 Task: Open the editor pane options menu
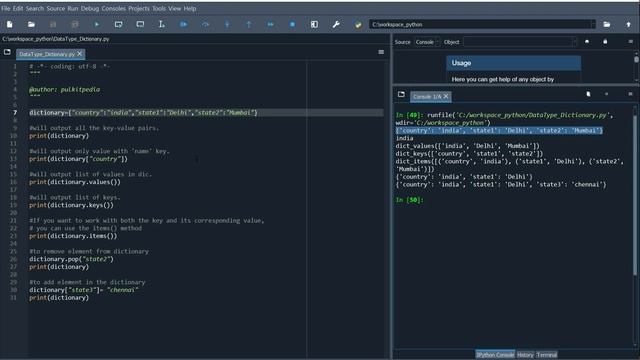click(381, 52)
